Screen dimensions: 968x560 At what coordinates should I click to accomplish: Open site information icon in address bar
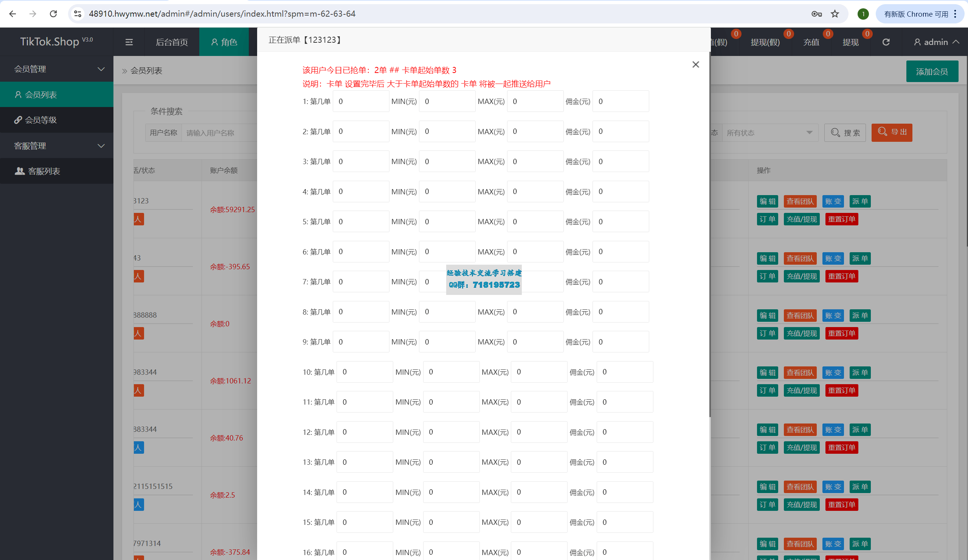click(x=78, y=14)
